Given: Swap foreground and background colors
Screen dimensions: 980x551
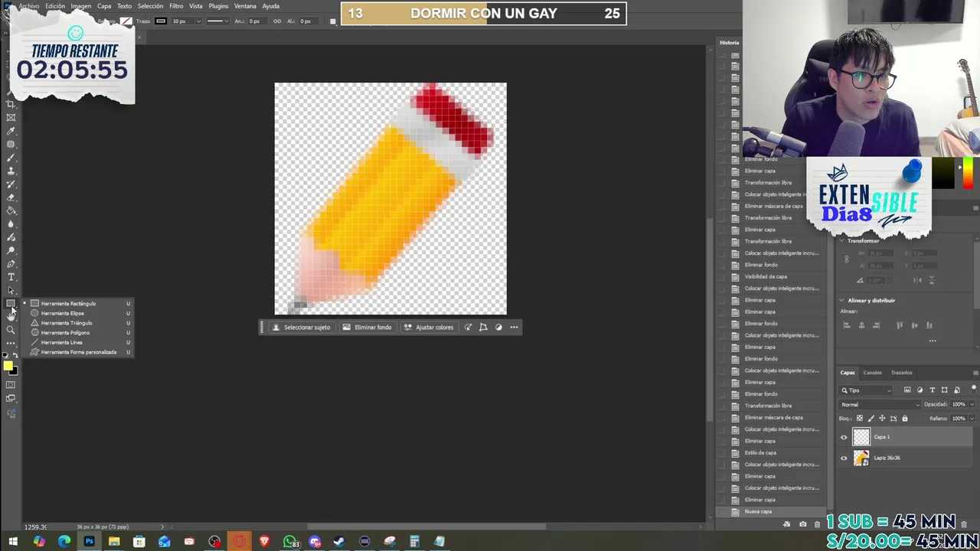Looking at the screenshot, I should [15, 356].
